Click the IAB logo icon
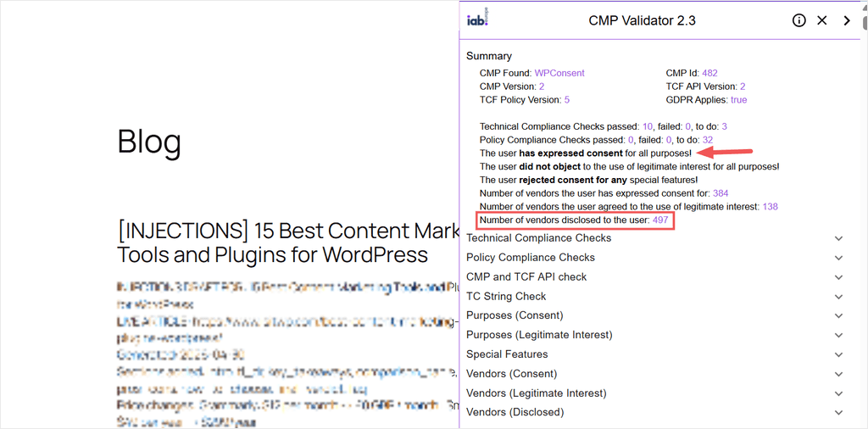 point(478,20)
